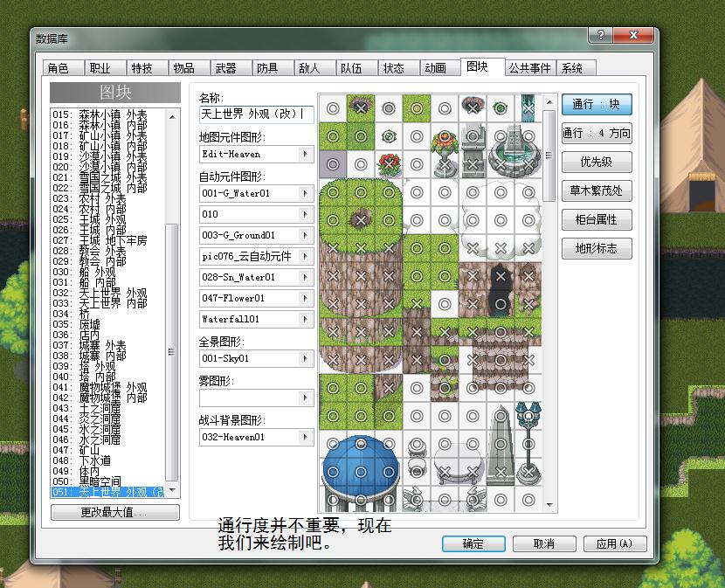Click the 名称 input field

257,114
